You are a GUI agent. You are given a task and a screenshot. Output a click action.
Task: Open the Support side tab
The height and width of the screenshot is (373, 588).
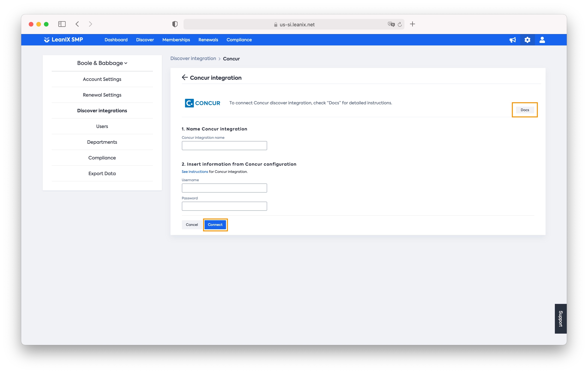(x=560, y=318)
